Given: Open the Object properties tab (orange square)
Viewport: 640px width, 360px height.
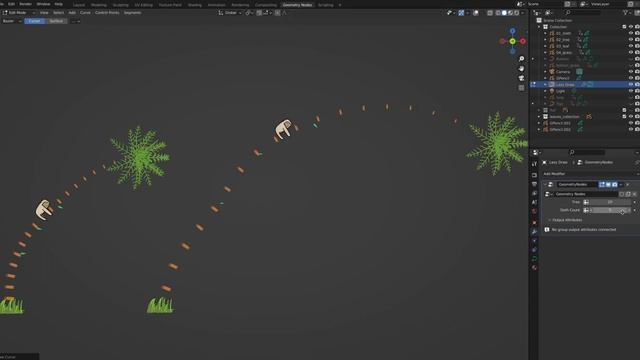Looking at the screenshot, I should 534,222.
